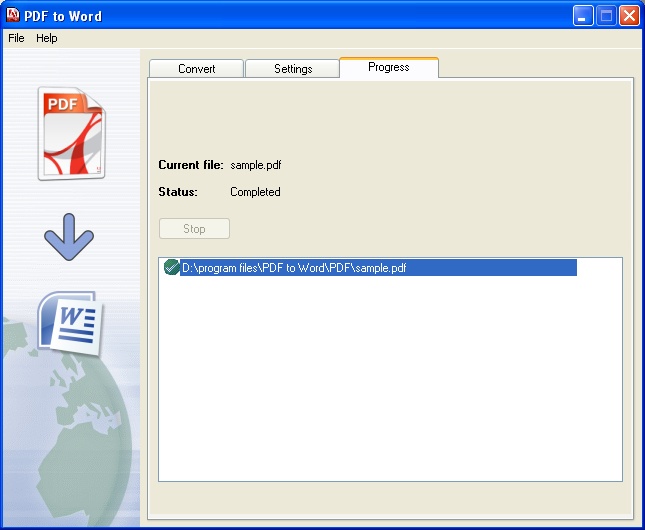The image size is (645, 530).
Task: Select the Progress tab
Action: (389, 67)
